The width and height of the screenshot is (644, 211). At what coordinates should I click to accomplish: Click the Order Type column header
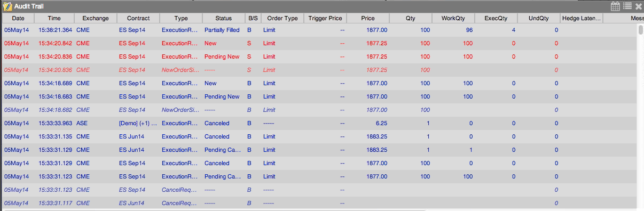coord(282,18)
